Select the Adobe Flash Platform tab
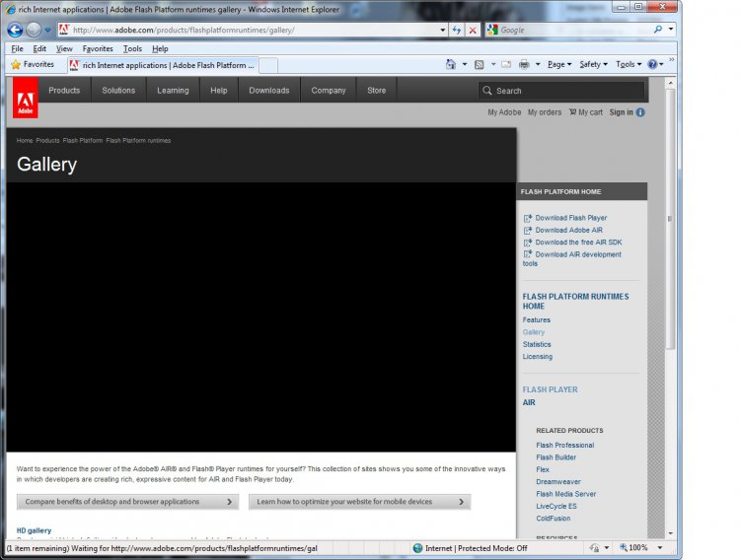This screenshot has height=560, width=740. point(163,65)
